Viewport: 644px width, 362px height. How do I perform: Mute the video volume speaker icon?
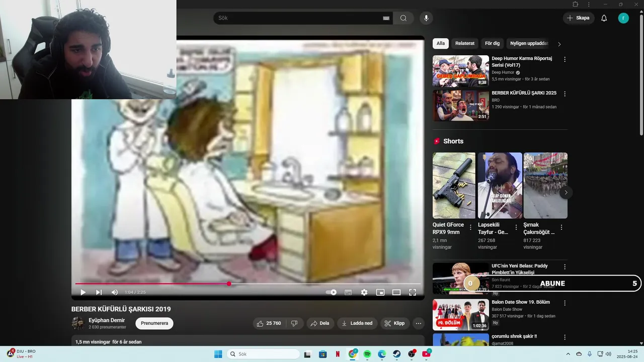pos(115,292)
